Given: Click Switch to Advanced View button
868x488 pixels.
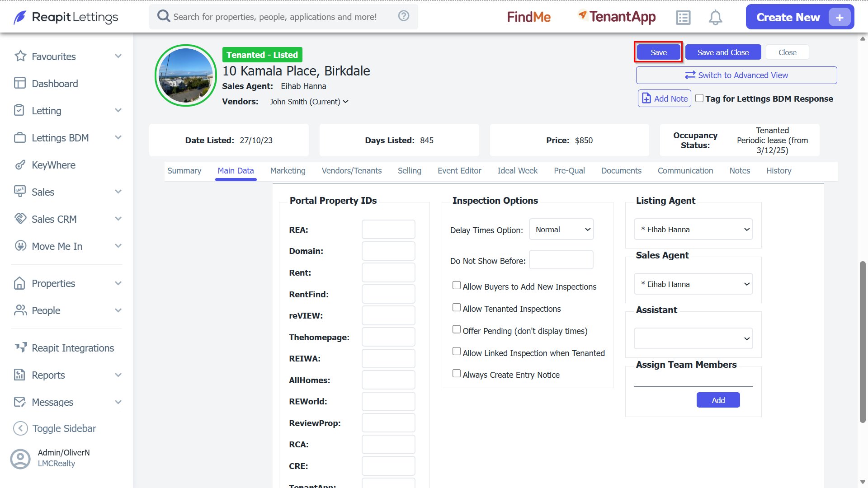Looking at the screenshot, I should click(736, 75).
